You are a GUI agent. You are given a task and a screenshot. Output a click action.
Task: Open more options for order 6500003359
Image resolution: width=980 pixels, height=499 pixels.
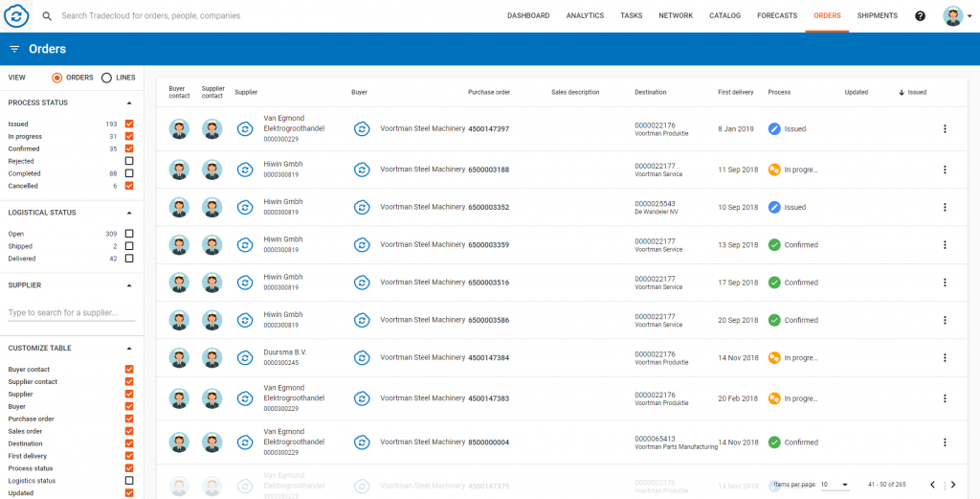945,244
